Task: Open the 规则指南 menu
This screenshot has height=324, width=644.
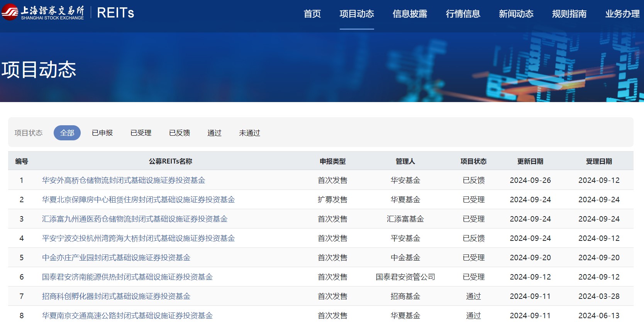Action: tap(569, 14)
